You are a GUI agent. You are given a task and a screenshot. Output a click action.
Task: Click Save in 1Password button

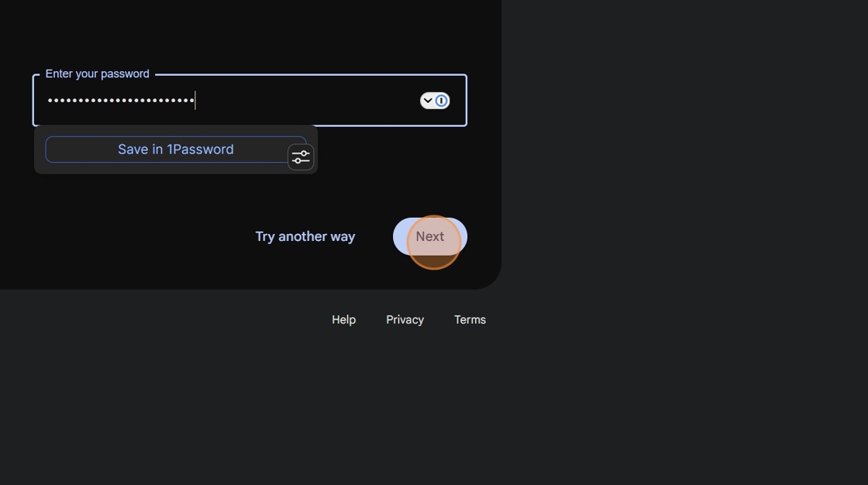tap(175, 150)
